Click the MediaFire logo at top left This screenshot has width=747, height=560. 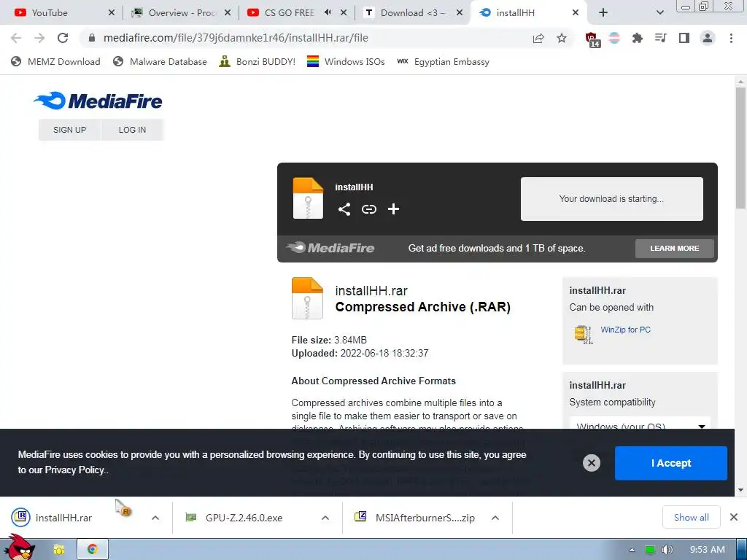(98, 101)
